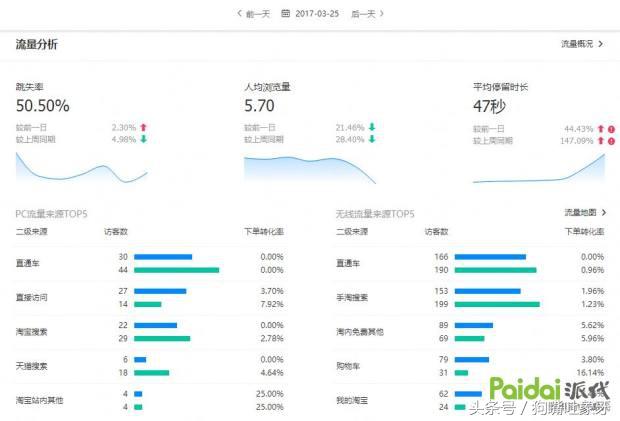
Task: Open the calendar icon date picker
Action: [285, 13]
